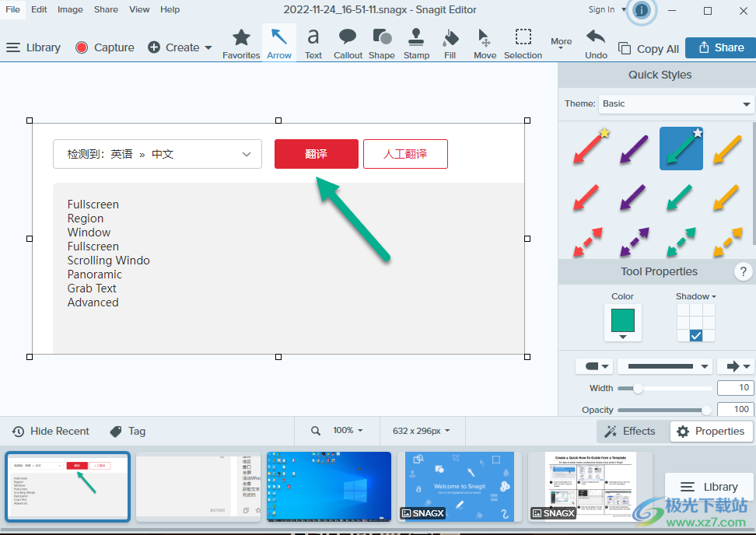Viewport: 756px width, 535px height.
Task: Click the info icon next to Sign In
Action: click(642, 11)
